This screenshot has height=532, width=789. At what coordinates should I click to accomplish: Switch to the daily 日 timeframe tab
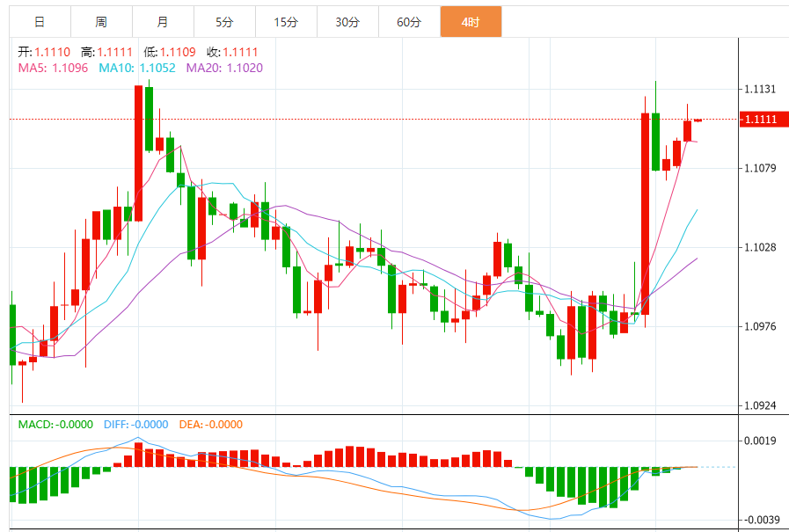(x=40, y=22)
